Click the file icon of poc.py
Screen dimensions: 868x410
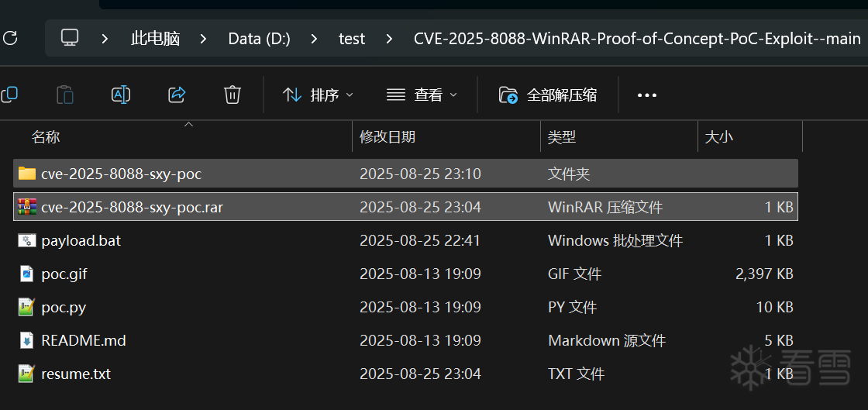(x=26, y=307)
